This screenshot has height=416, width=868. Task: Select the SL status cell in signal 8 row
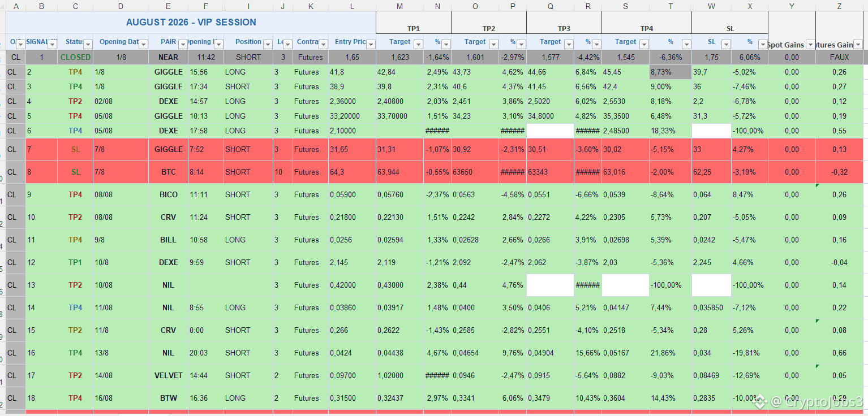tap(75, 172)
